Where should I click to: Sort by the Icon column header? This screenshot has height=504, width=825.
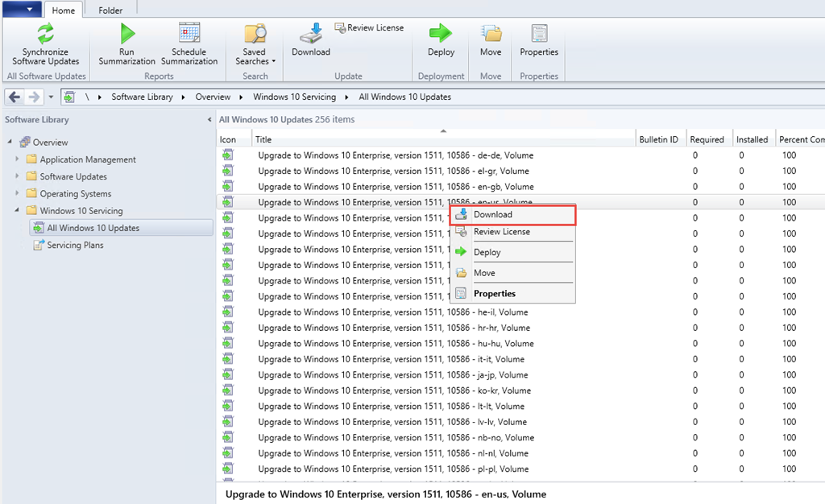pos(234,139)
